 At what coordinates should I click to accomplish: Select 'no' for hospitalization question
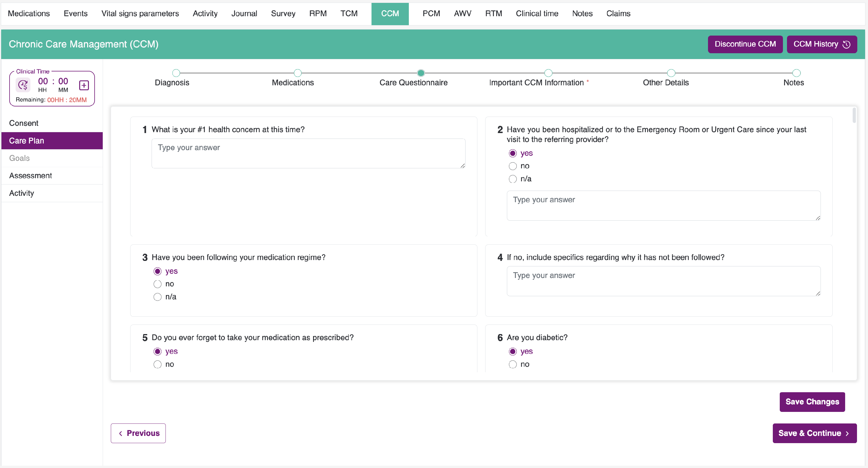click(512, 166)
